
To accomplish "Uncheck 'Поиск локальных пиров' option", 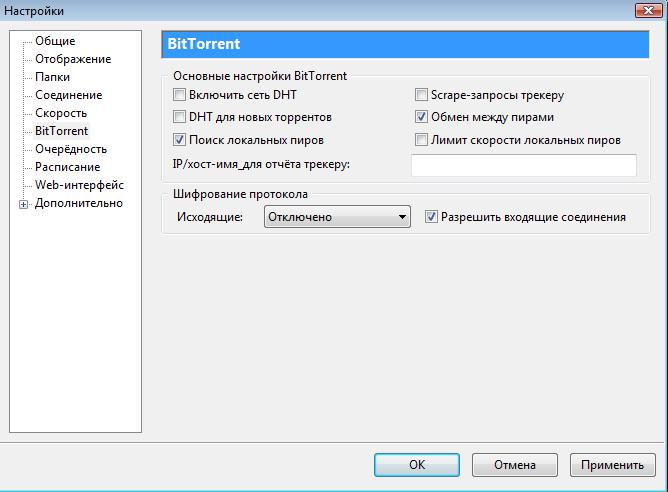I will tap(179, 140).
